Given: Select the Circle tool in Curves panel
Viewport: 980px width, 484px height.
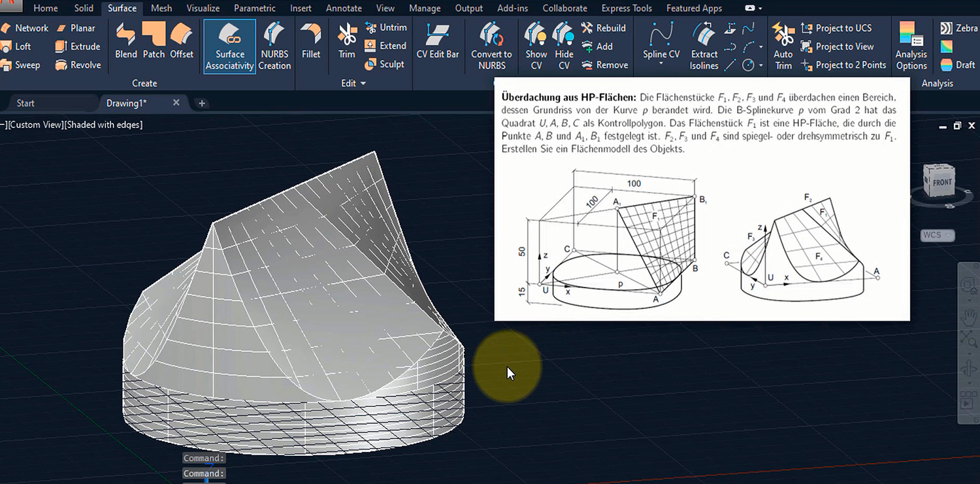Looking at the screenshot, I should 748,65.
